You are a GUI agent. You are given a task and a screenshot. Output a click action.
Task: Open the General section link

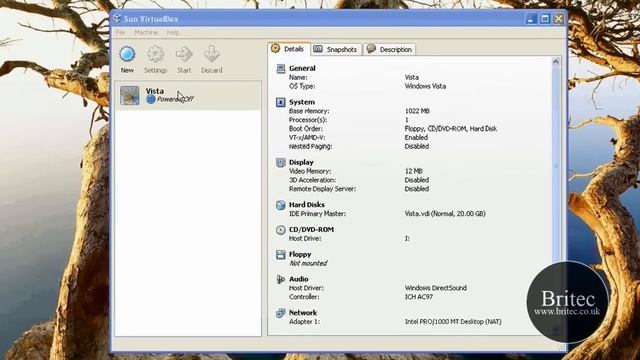302,69
